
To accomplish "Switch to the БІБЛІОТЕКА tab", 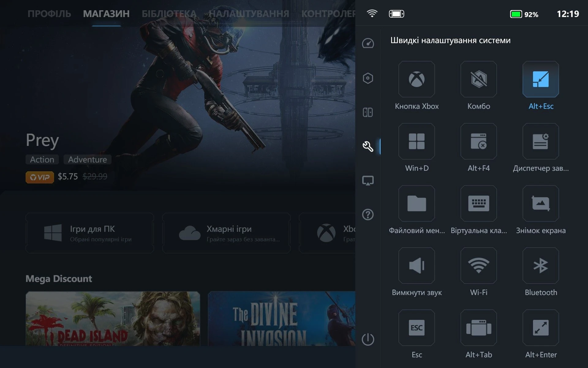I will (x=169, y=14).
